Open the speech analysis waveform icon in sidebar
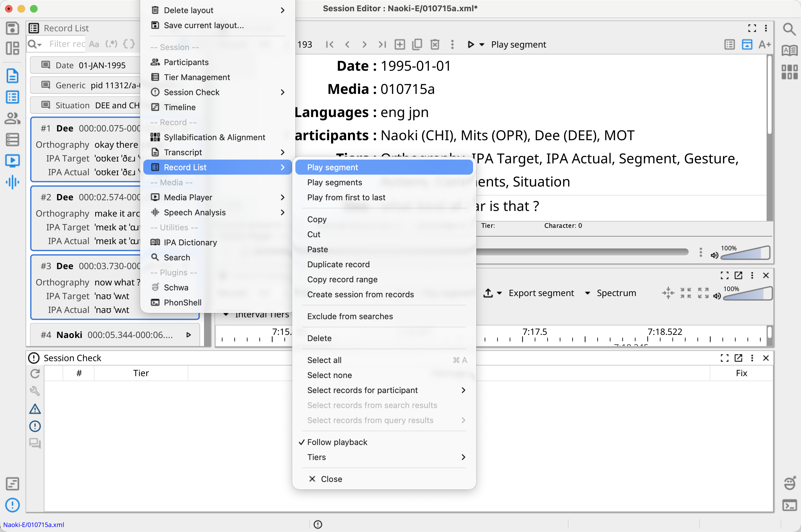This screenshot has width=801, height=532. 13,182
